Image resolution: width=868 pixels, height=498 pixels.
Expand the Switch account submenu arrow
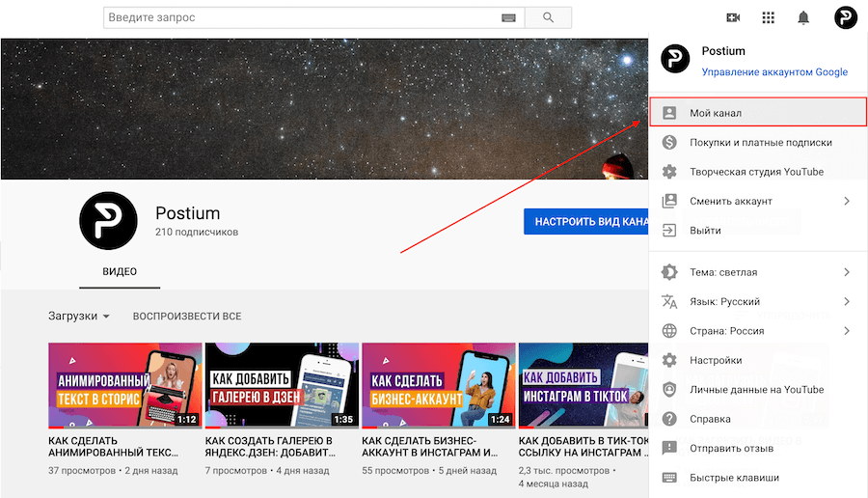click(x=847, y=201)
